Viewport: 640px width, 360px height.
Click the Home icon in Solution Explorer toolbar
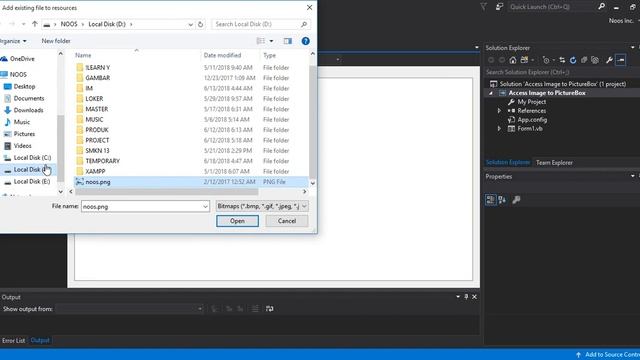tap(513, 60)
